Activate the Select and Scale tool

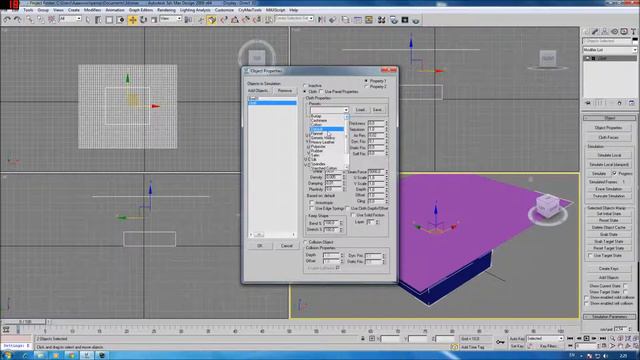(154, 20)
